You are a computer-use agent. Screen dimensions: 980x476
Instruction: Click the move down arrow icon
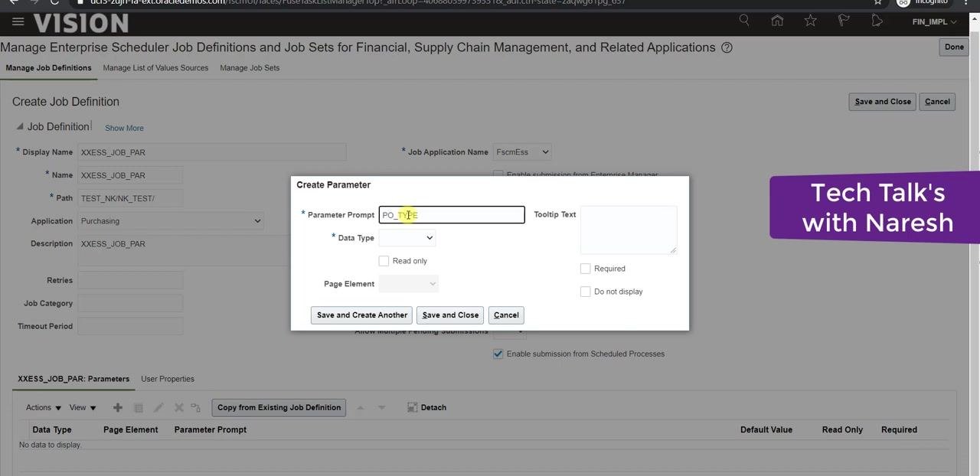(382, 408)
